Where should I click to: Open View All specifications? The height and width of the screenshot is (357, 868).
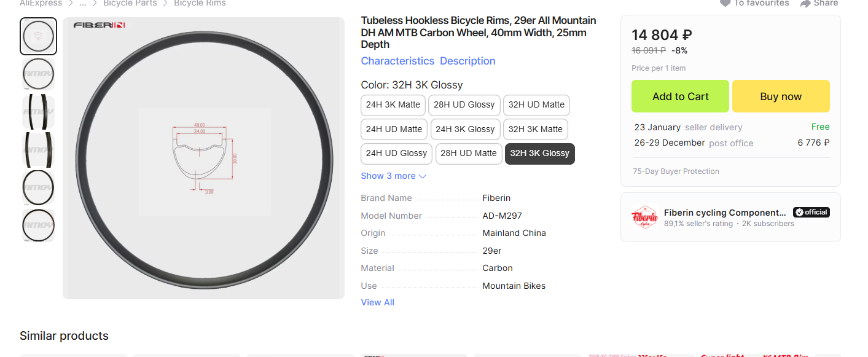click(377, 302)
